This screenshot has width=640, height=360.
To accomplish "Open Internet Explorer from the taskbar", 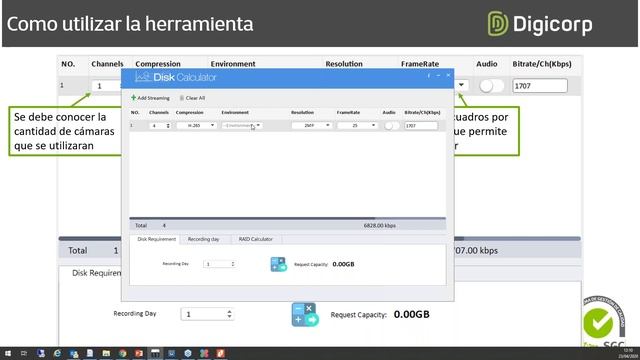I will [x=57, y=353].
